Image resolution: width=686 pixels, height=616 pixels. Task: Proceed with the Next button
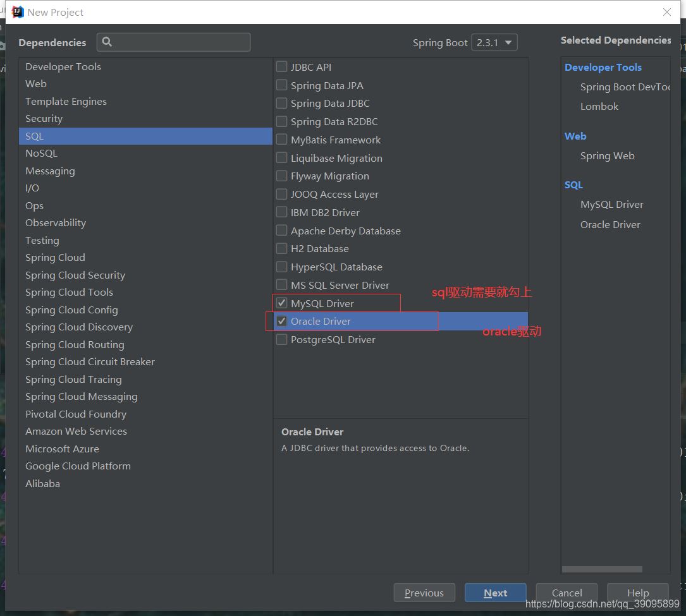495,593
